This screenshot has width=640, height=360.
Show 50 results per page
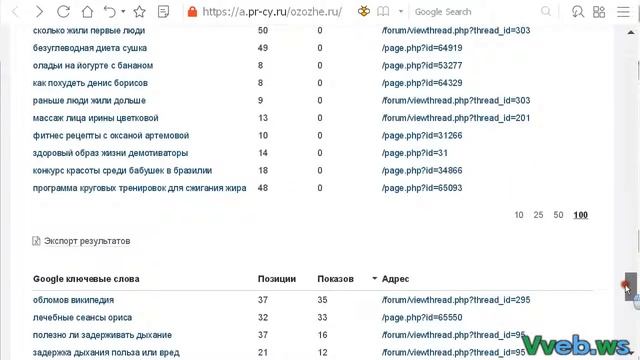tap(558, 215)
